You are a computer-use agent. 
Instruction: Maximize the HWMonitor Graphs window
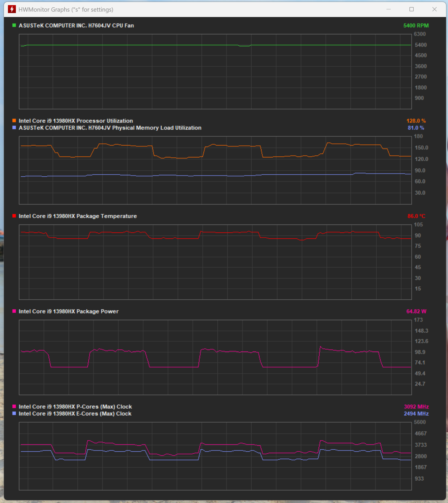(x=411, y=9)
